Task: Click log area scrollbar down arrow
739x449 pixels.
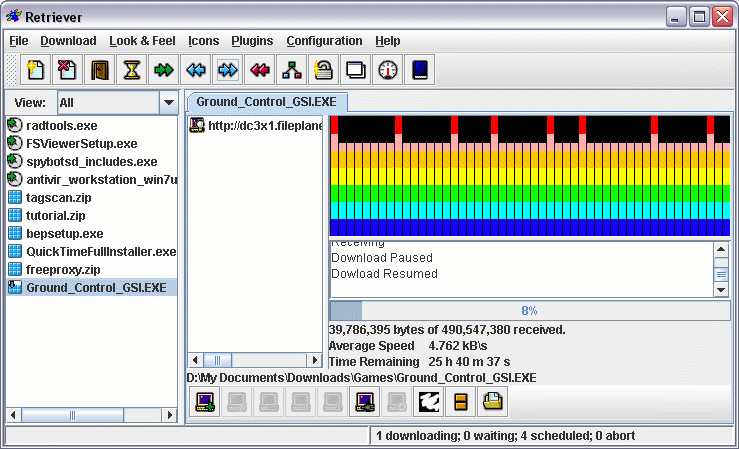Action: coord(721,290)
